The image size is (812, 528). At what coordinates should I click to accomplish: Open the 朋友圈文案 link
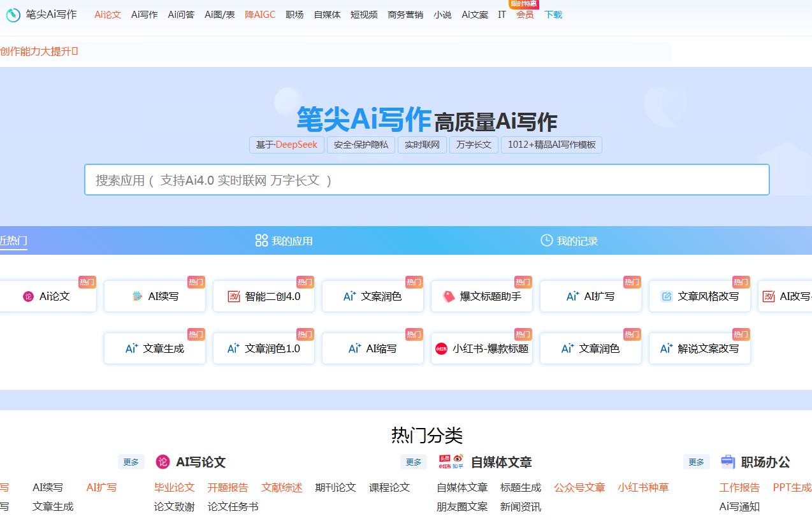462,506
